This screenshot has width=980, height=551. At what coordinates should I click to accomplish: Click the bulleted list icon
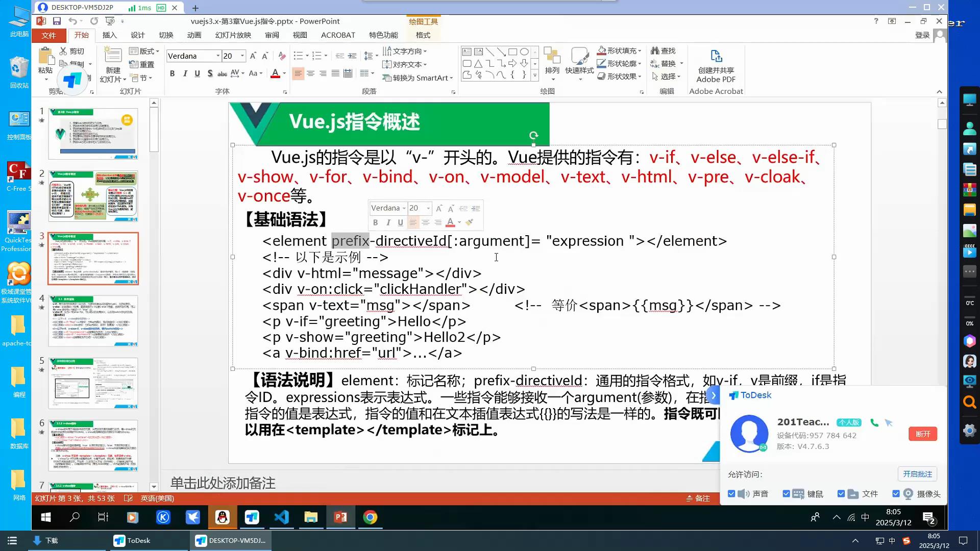(x=298, y=56)
